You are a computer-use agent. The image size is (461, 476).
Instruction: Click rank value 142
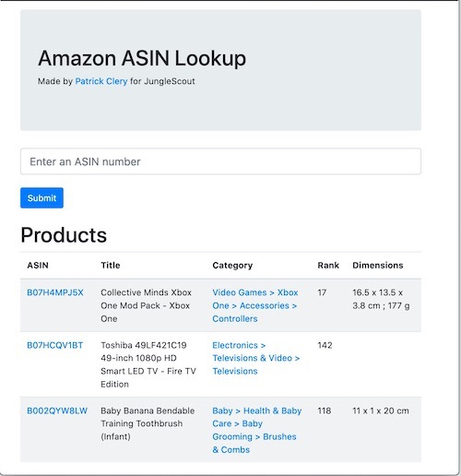325,345
